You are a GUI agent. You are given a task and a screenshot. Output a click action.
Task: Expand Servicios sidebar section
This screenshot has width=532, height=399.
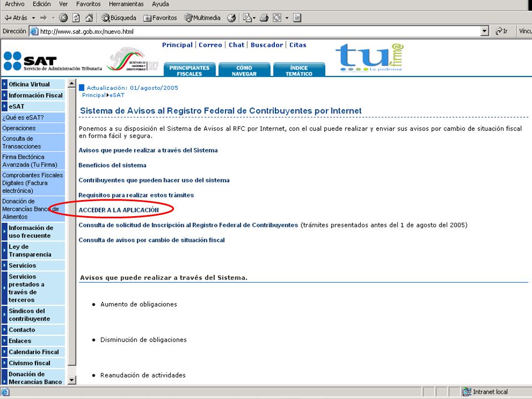33,265
